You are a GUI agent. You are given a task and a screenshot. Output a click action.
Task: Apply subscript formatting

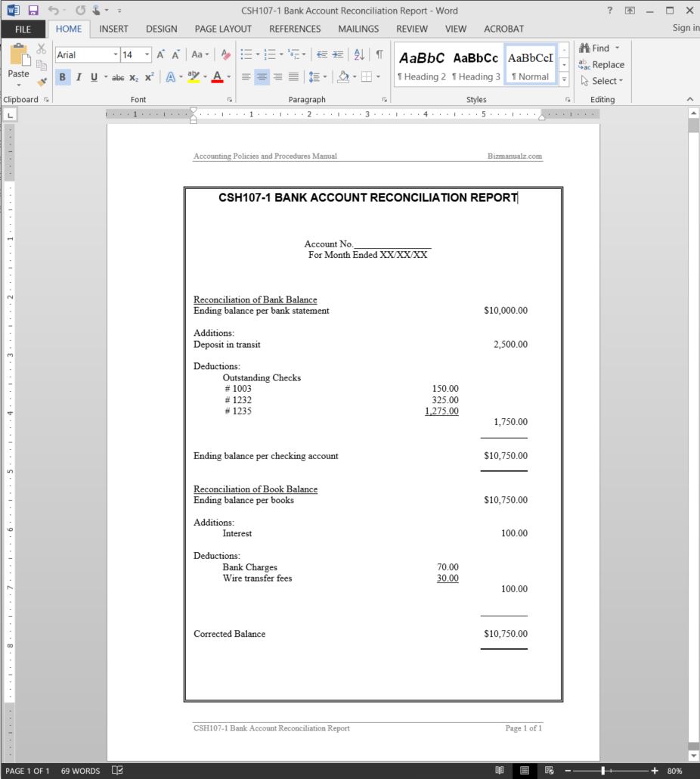pos(134,77)
